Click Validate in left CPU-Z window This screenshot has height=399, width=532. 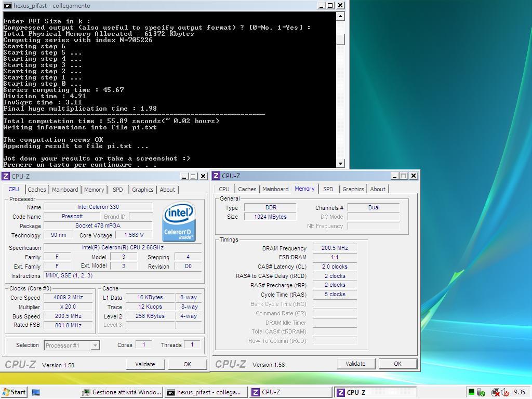point(145,364)
